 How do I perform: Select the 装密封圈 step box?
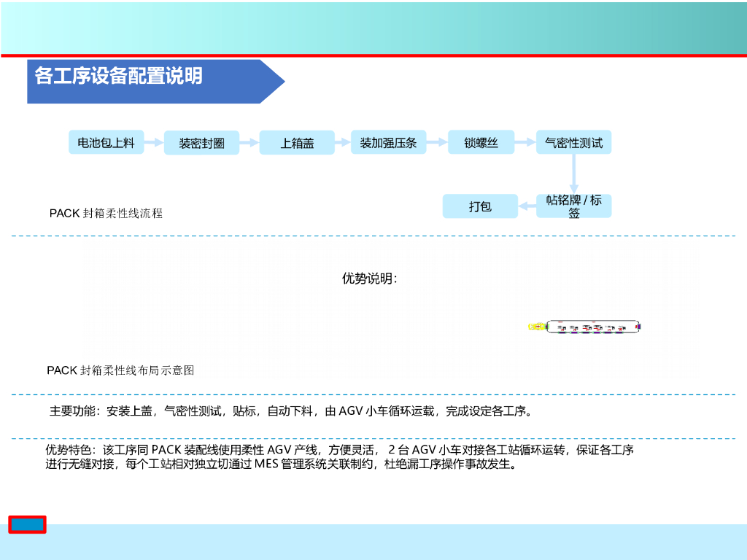pos(202,143)
